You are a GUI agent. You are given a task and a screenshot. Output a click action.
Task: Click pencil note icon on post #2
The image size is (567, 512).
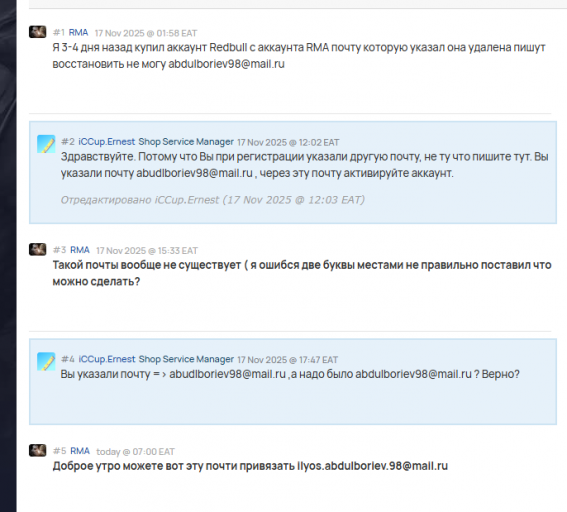[x=46, y=144]
